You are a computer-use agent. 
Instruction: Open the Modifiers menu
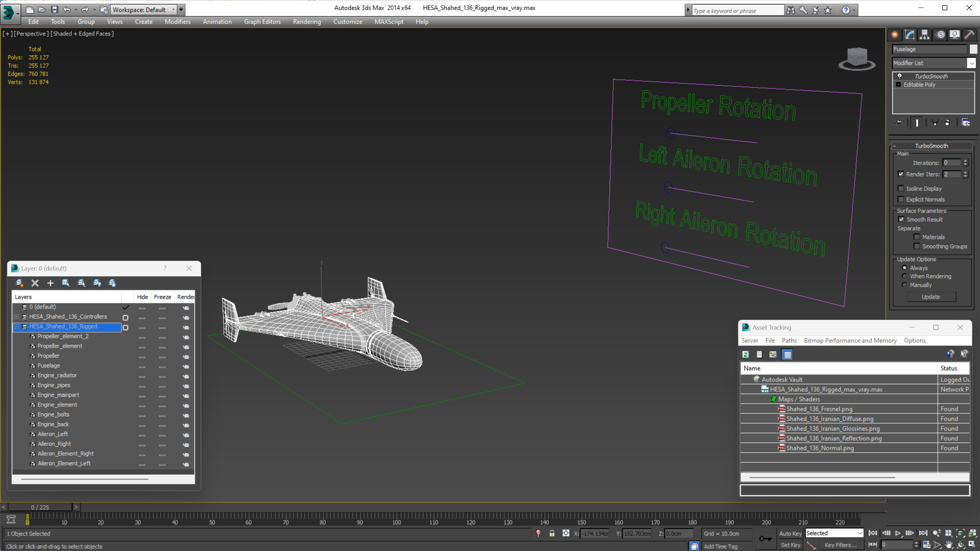pos(178,22)
